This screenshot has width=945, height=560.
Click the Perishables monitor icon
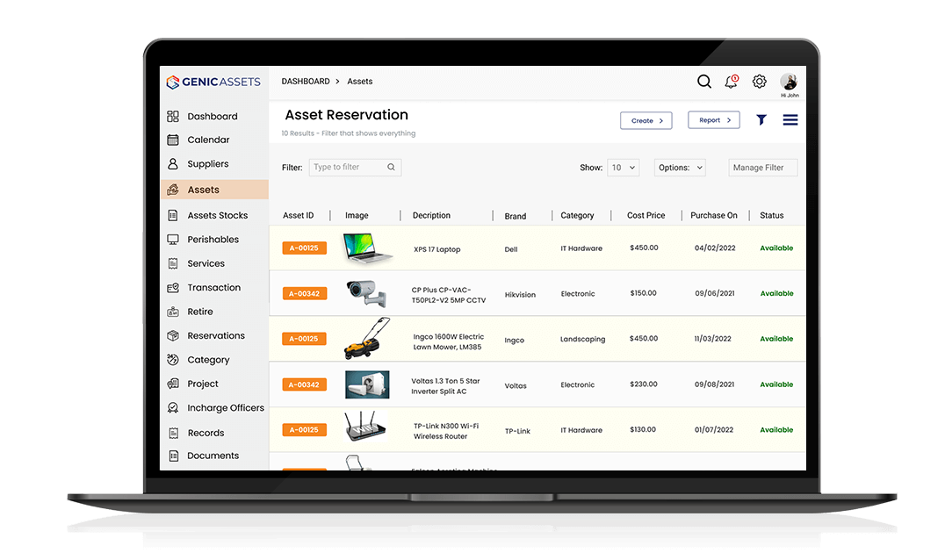pos(173,239)
